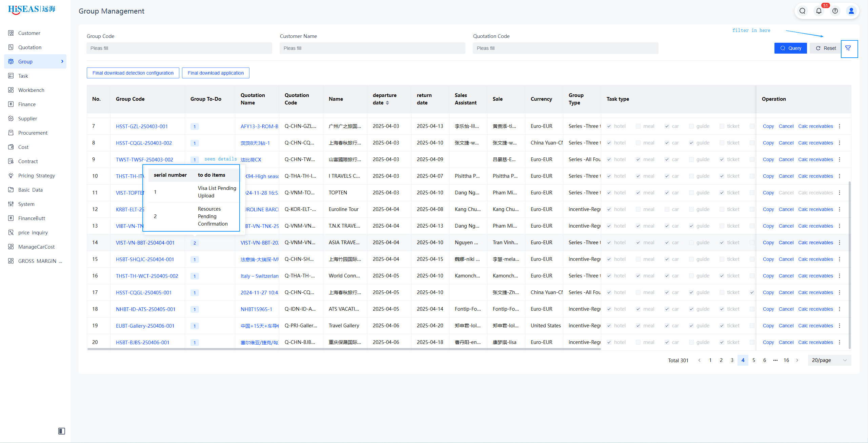
Task: Calc receivables for row 17
Action: [x=815, y=292]
